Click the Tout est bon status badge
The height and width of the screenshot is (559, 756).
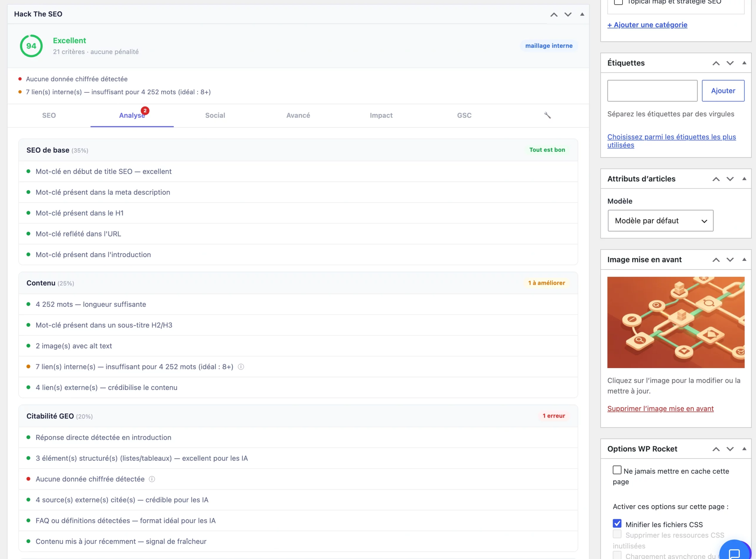pyautogui.click(x=547, y=150)
